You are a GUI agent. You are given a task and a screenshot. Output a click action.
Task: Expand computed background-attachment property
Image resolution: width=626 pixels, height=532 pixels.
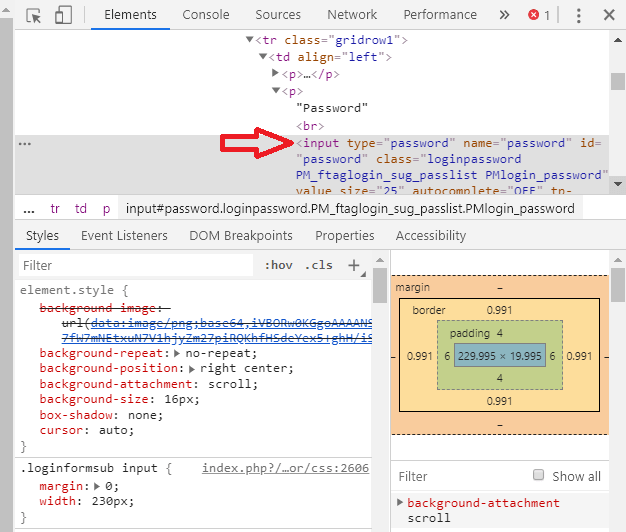tap(400, 502)
